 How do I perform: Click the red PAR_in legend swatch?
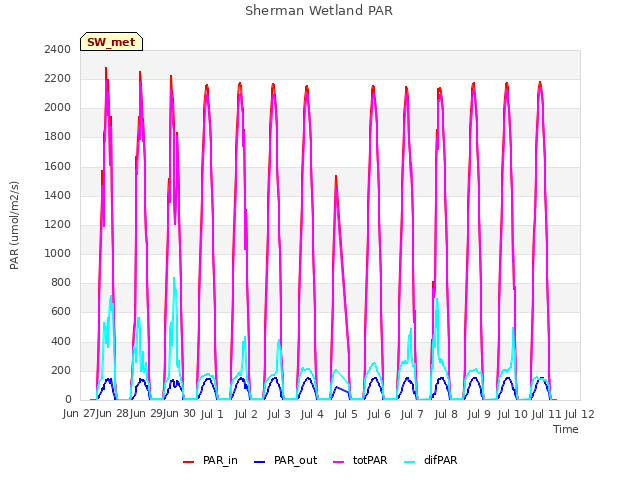[x=189, y=462]
